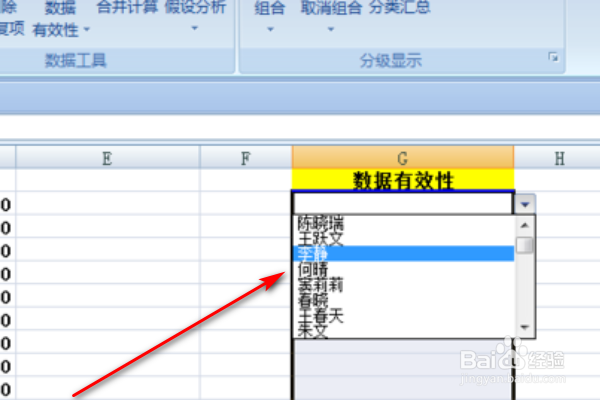The width and height of the screenshot is (600, 400).
Task: Choose 朱文 from dropdown list
Action: pos(403,331)
